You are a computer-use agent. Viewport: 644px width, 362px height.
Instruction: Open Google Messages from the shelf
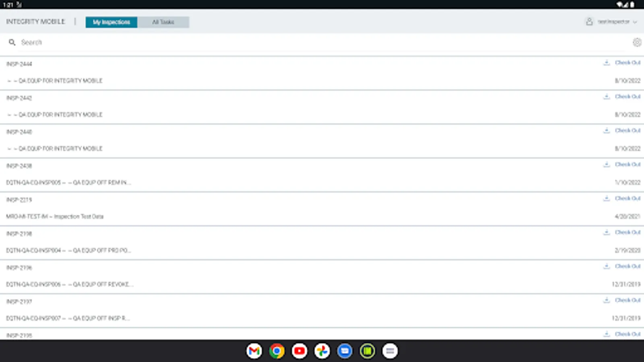click(345, 351)
